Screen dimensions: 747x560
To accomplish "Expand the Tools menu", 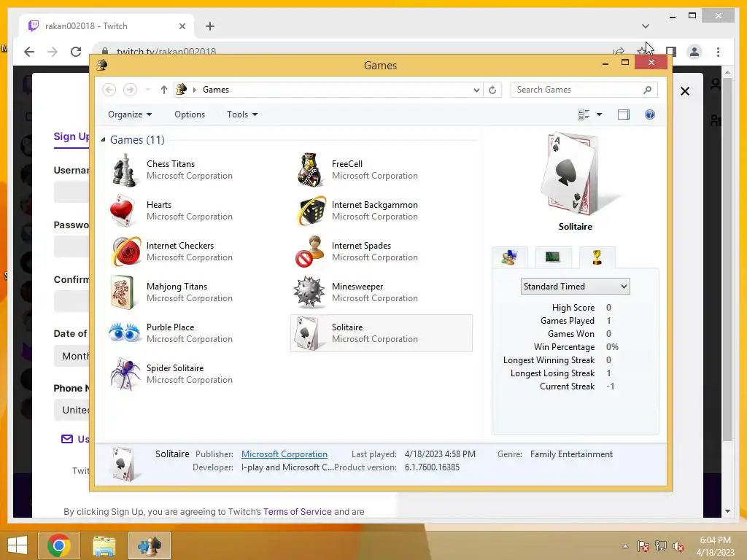I will [242, 114].
